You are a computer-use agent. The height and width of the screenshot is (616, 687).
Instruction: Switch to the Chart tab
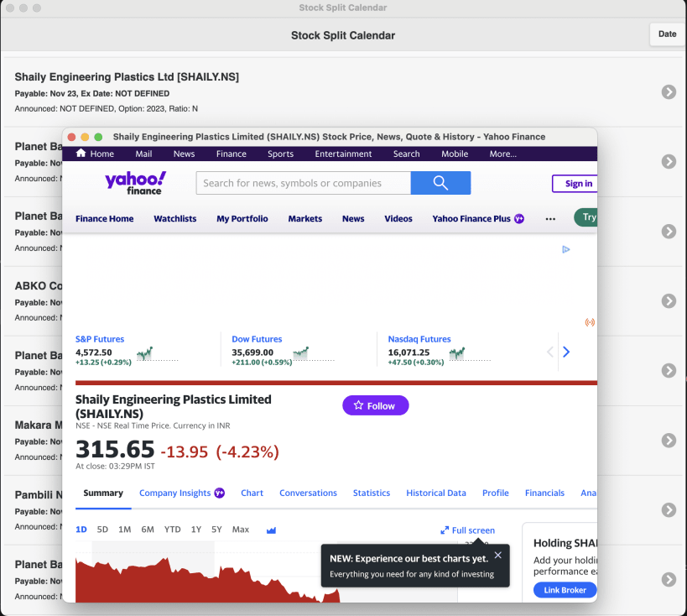pos(252,493)
